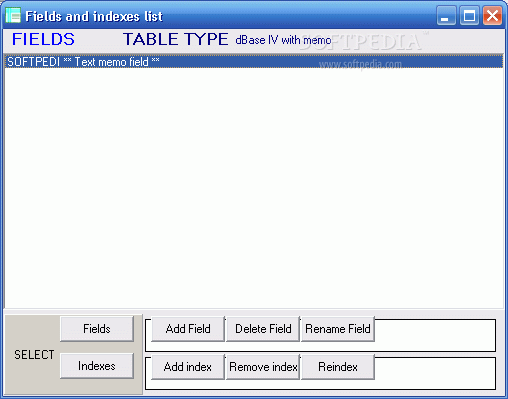Maximize the Fields and indexes list window
Viewport: 508px width, 399px height.
coord(469,15)
